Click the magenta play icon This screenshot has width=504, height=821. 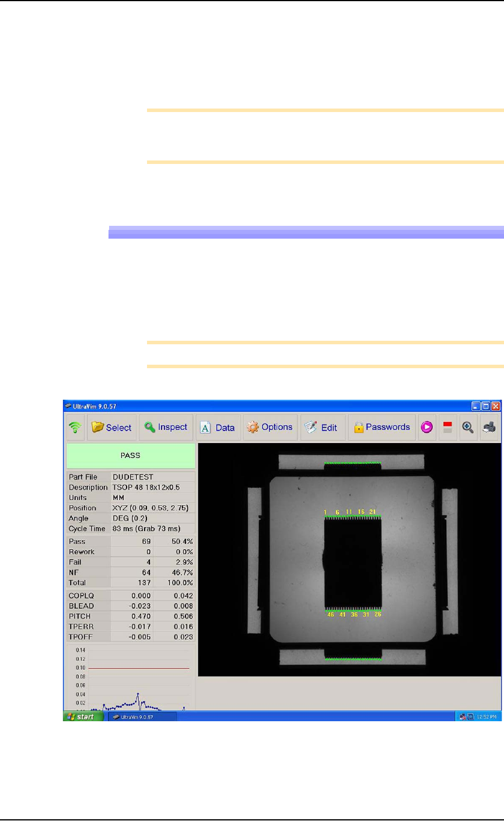[427, 428]
